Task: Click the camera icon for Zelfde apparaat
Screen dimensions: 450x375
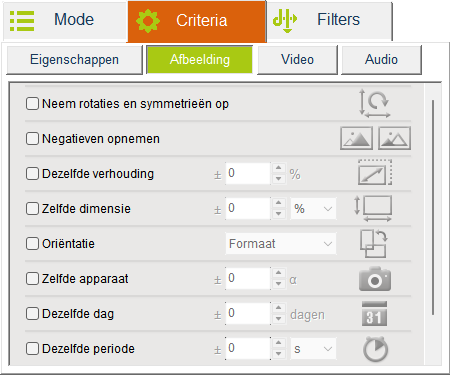Action: click(x=375, y=279)
